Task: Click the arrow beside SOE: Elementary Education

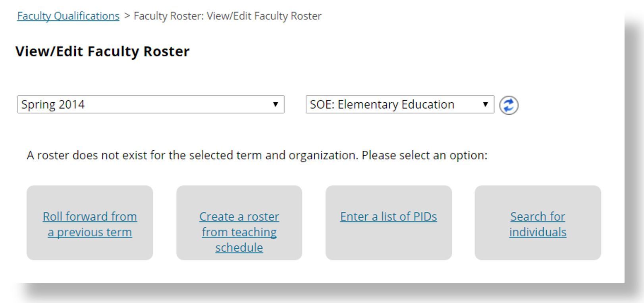Action: tap(485, 104)
